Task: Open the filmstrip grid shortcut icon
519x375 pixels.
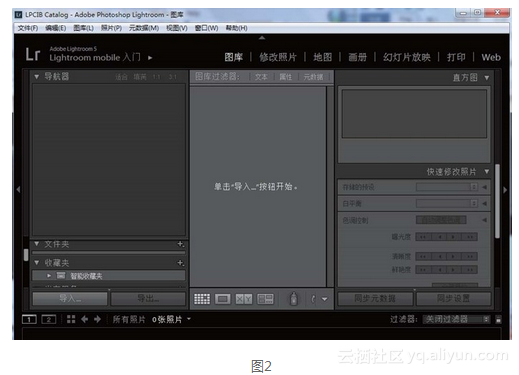Action: tap(71, 319)
